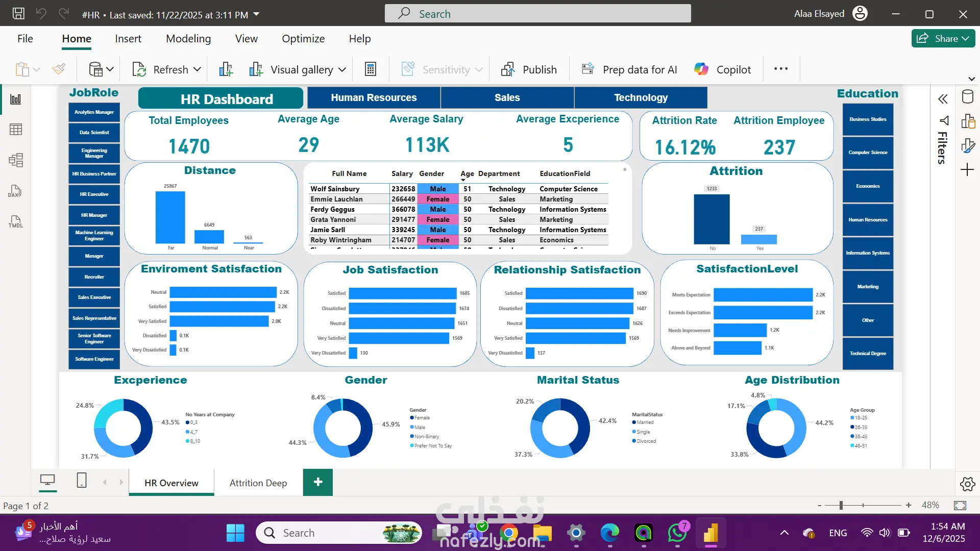Viewport: 980px width, 551px height.
Task: Switch to Attrition Deep page tab
Action: 258,483
